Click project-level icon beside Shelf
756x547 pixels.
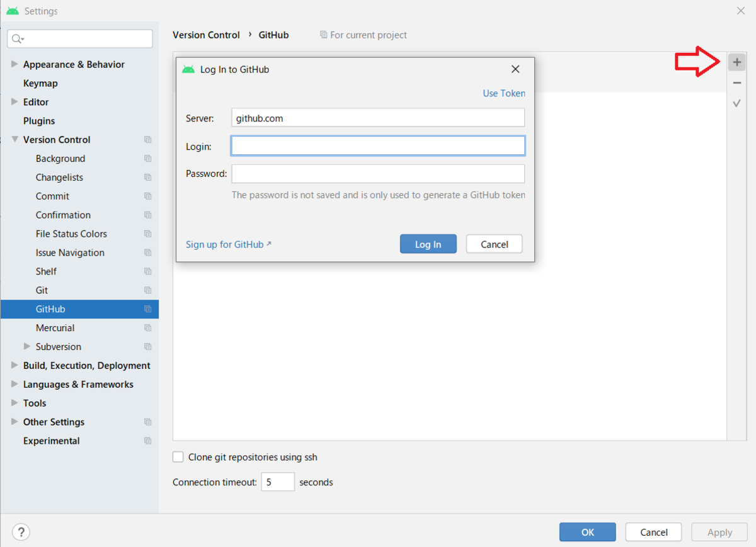(148, 271)
